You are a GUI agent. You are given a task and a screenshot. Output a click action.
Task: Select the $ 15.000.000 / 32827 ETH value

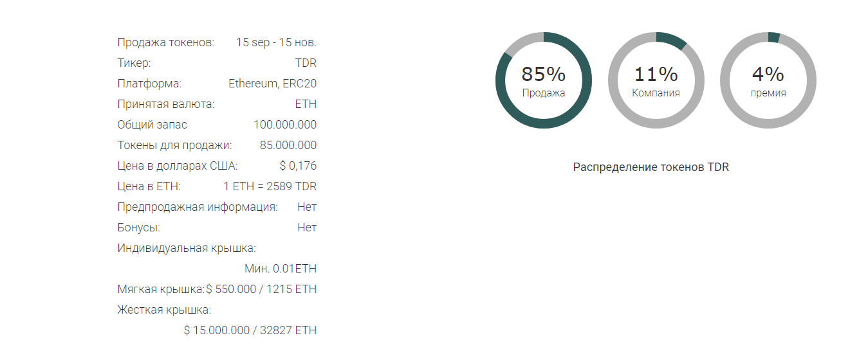[250, 330]
